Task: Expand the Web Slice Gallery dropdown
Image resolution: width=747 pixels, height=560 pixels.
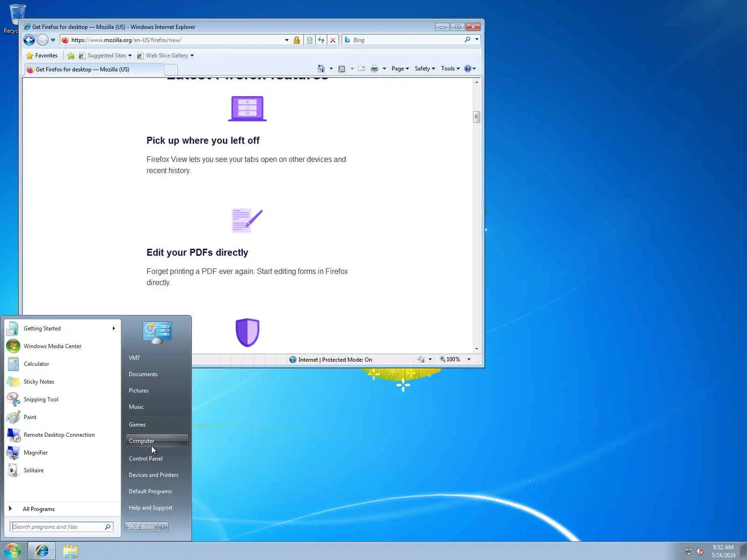Action: [192, 56]
